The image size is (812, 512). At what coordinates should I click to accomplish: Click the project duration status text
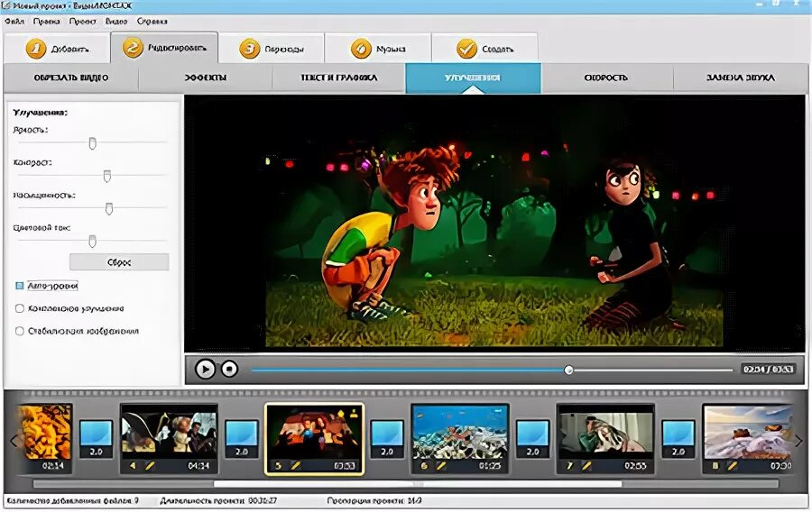[x=218, y=500]
